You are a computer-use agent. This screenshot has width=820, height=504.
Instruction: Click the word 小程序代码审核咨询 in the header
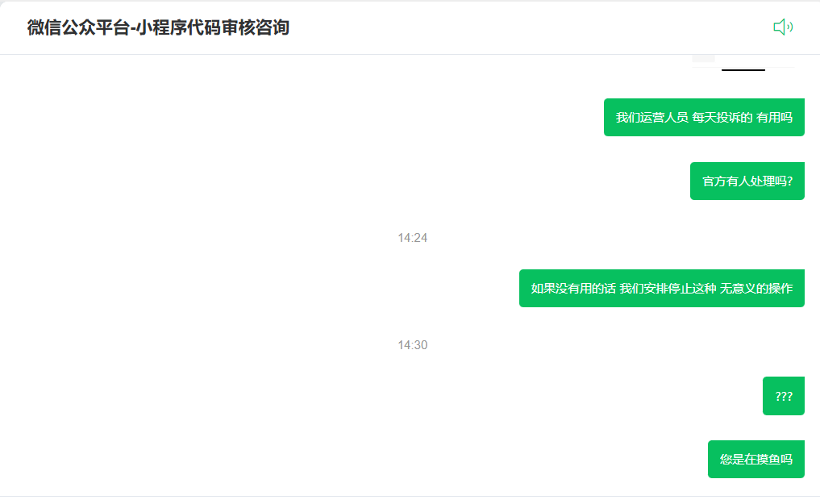pos(213,27)
